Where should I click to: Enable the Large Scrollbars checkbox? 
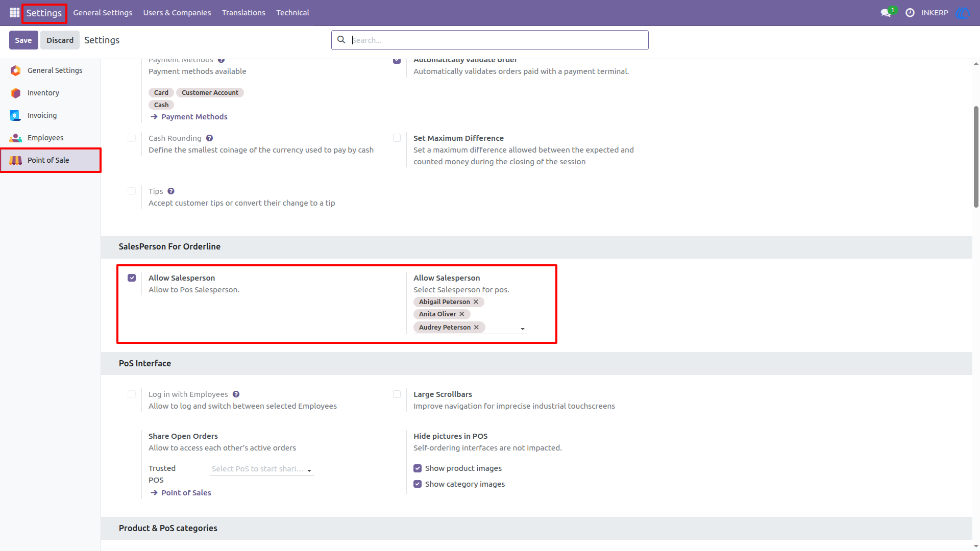397,394
